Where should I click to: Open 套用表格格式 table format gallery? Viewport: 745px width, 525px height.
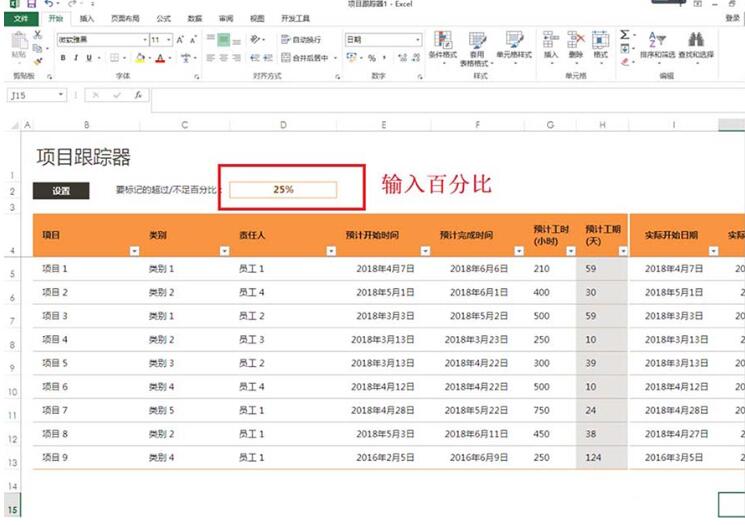[x=477, y=48]
